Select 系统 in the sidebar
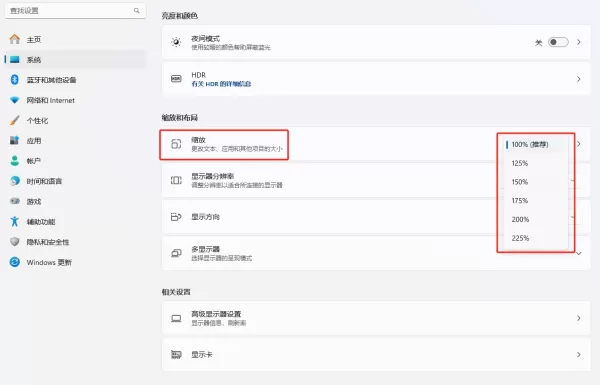600x385 pixels. point(75,60)
